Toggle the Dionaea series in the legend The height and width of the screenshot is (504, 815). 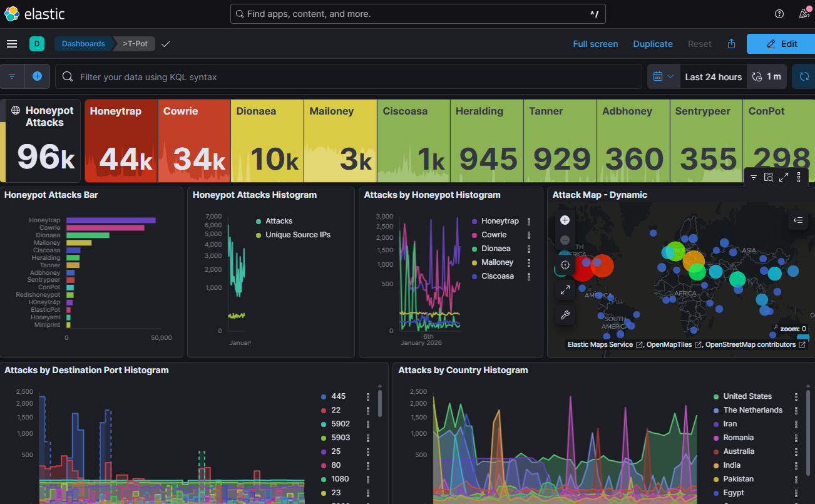(496, 249)
